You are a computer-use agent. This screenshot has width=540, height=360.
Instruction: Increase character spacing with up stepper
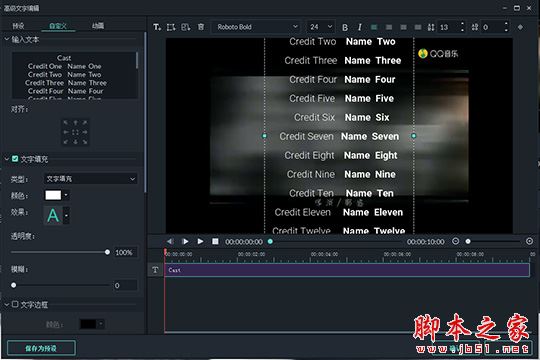pyautogui.click(x=506, y=24)
